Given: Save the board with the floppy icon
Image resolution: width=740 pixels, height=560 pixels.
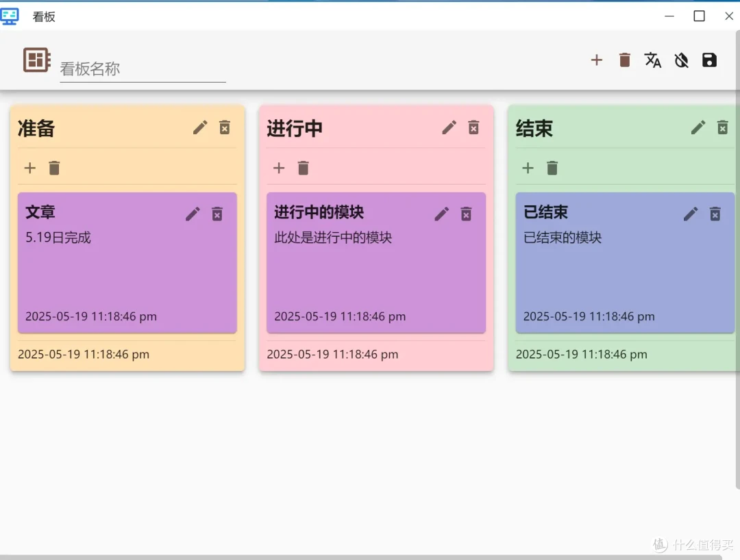Looking at the screenshot, I should pyautogui.click(x=709, y=60).
